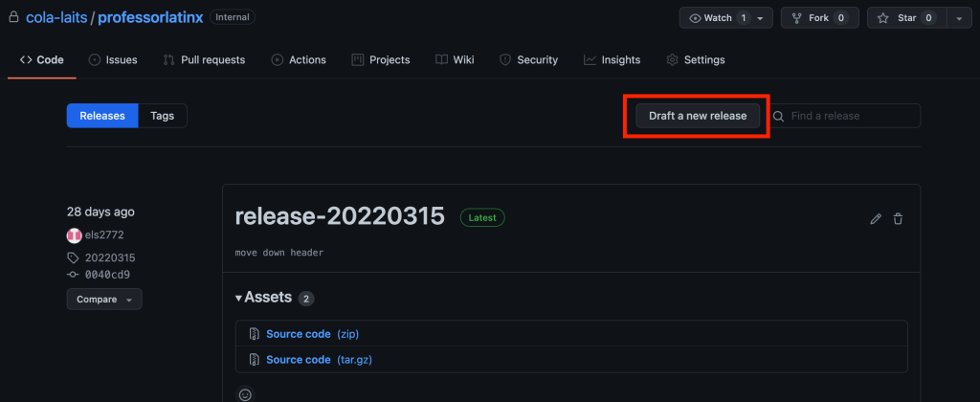The image size is (980, 402).
Task: Focus the Find a release search field
Action: (844, 116)
